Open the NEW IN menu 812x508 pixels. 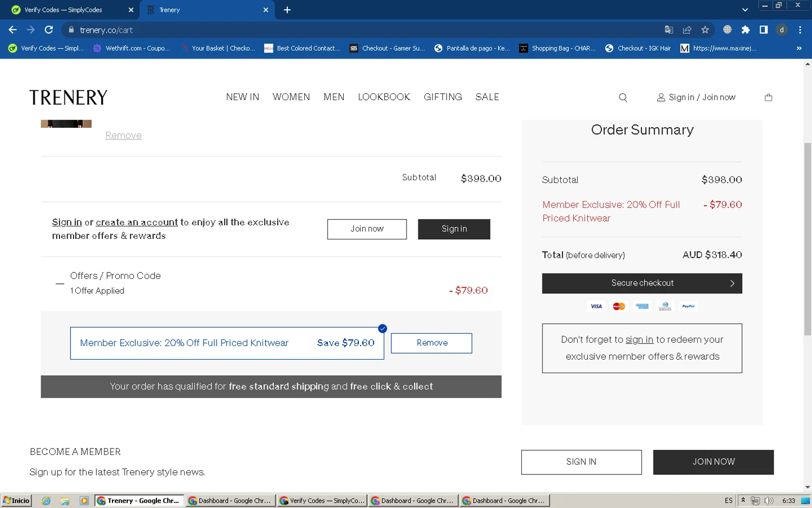pyautogui.click(x=243, y=97)
